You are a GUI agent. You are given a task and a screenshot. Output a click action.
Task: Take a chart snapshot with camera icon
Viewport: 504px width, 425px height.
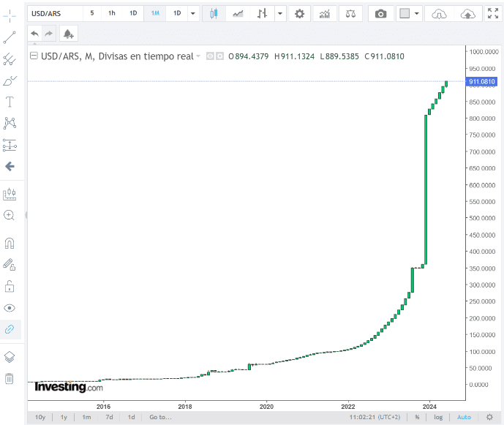pyautogui.click(x=380, y=14)
